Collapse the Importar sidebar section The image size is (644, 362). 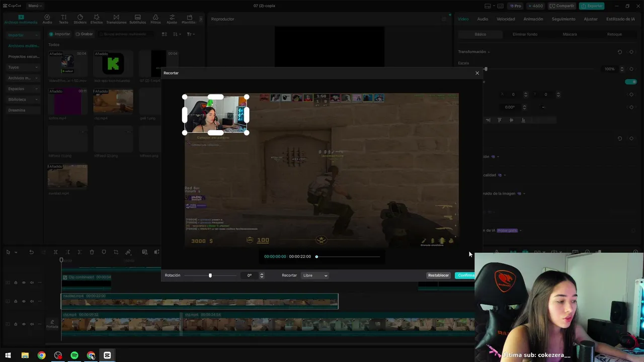pos(23,35)
